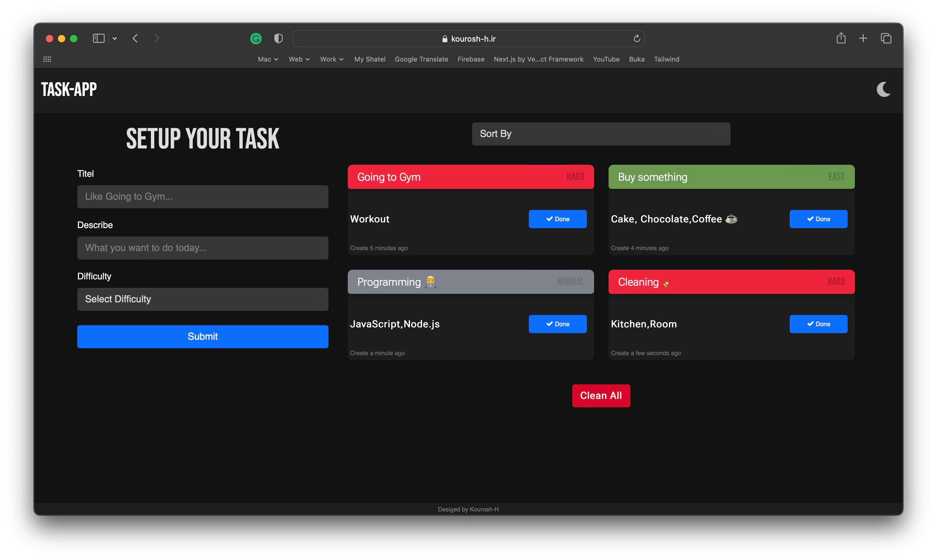Toggle dark mode with the moon icon
This screenshot has width=937, height=560.
(883, 89)
